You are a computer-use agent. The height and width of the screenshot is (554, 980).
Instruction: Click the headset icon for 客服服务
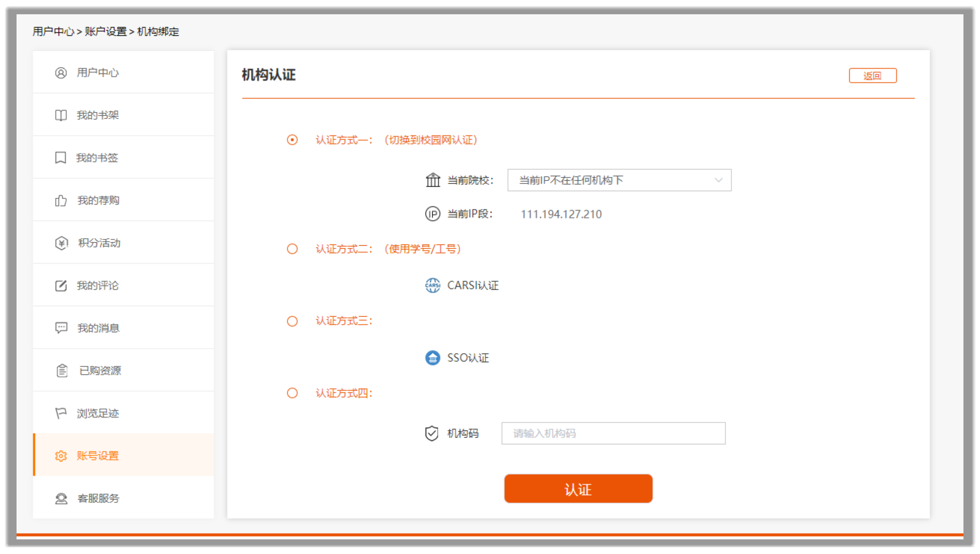pos(61,498)
